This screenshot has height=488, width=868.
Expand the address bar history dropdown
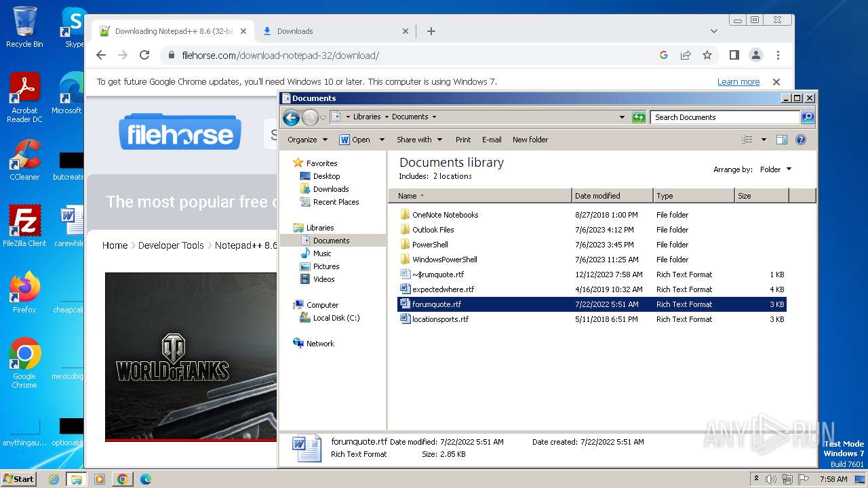click(622, 117)
